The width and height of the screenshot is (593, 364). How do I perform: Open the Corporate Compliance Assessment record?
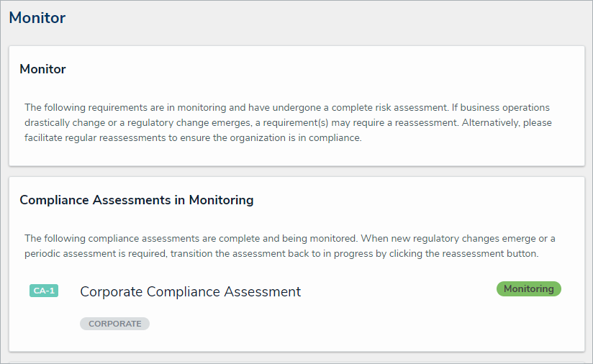190,291
